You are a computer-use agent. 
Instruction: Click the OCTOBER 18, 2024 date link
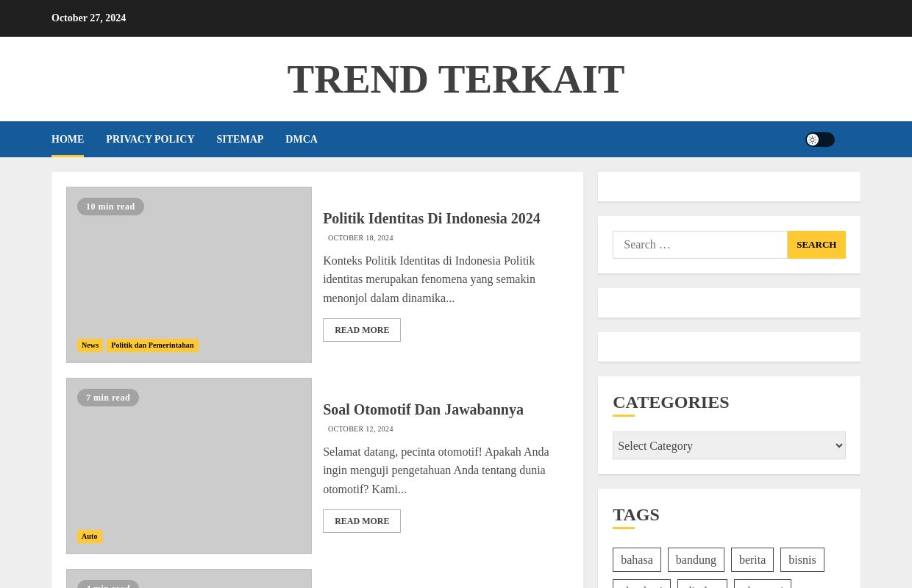360,238
